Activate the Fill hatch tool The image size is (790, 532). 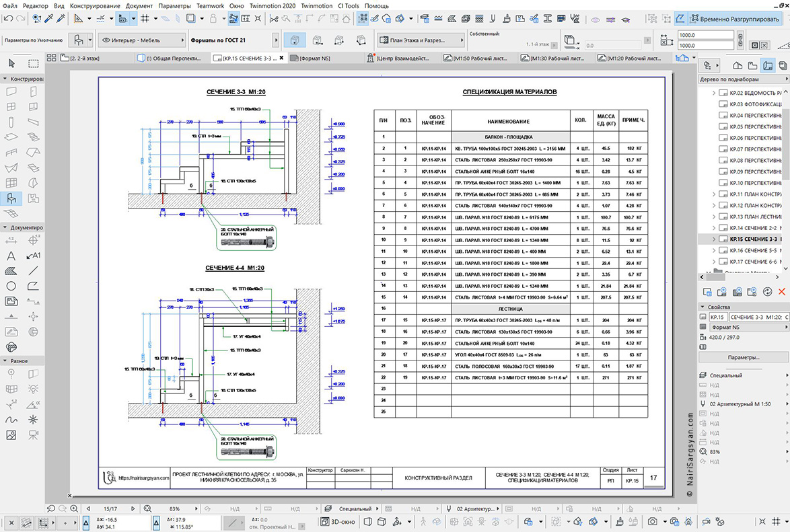tap(11, 270)
